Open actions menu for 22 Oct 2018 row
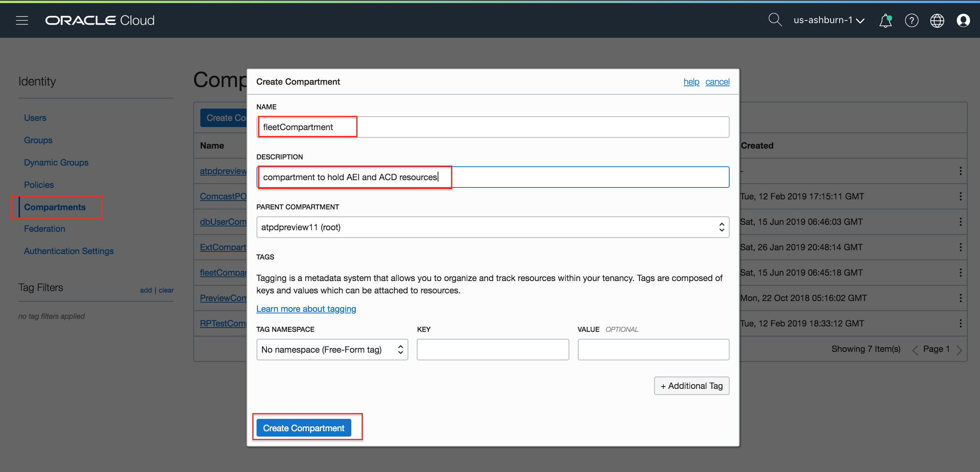The width and height of the screenshot is (980, 472). click(x=960, y=298)
